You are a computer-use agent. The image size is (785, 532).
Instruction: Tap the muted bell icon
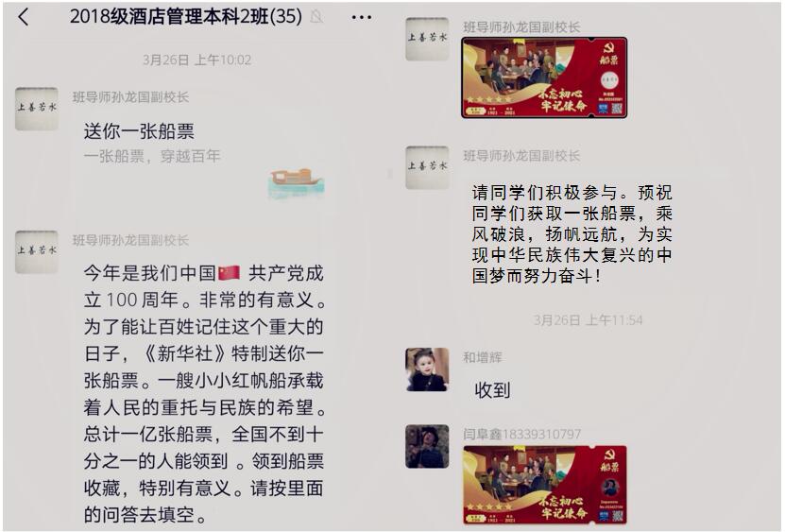tap(316, 17)
